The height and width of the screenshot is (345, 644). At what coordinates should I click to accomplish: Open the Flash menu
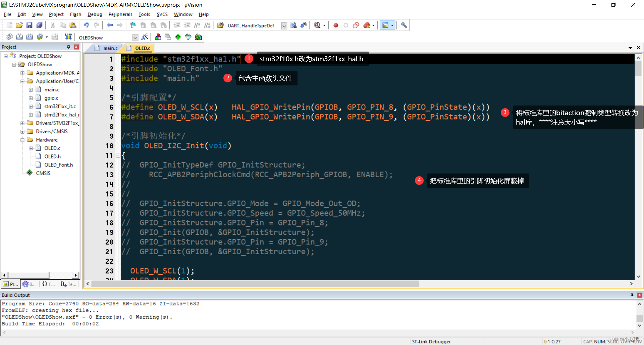pyautogui.click(x=75, y=14)
